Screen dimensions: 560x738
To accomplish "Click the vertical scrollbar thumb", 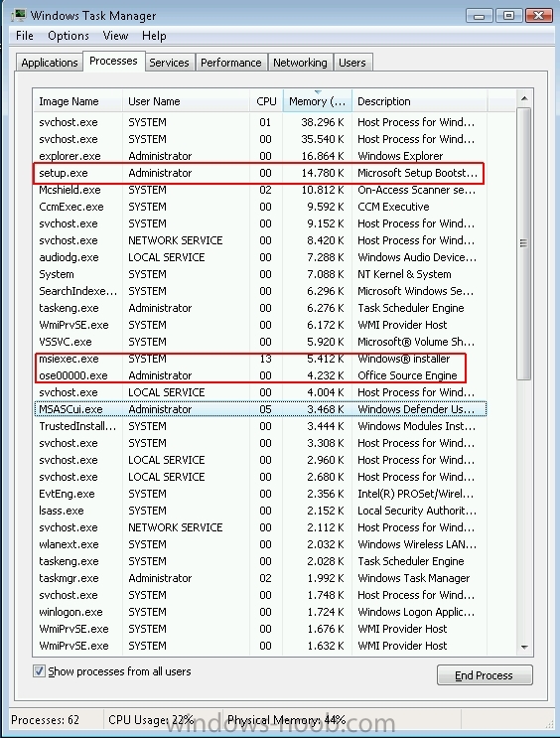I will (x=524, y=243).
